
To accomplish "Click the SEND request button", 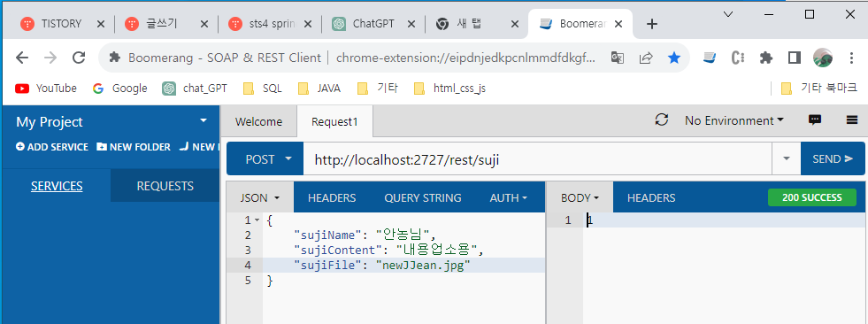I will coord(833,159).
